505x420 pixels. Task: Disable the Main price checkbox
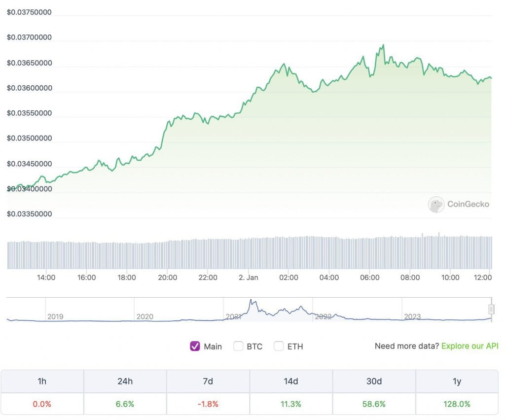(195, 346)
